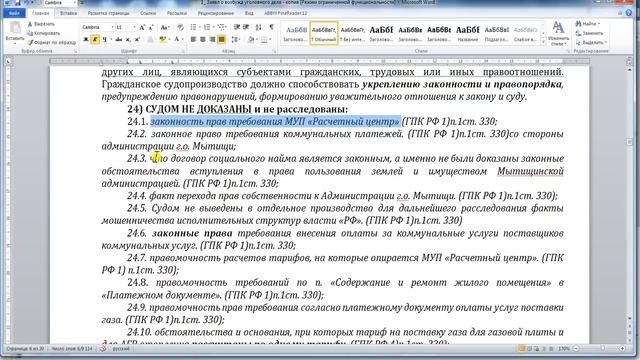Click the Cut (Вырезать) scissors icon
The height and width of the screenshot is (360, 640).
[30, 24]
